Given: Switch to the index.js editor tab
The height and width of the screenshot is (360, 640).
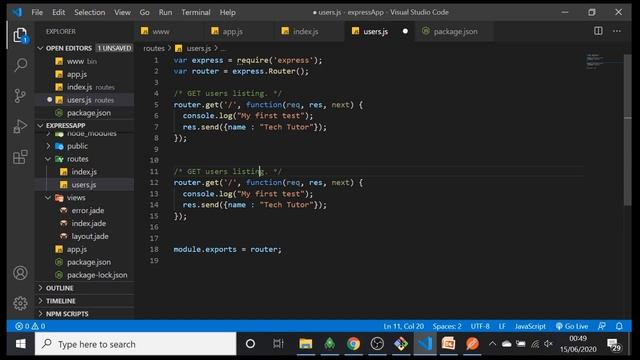Looking at the screenshot, I should [310, 31].
